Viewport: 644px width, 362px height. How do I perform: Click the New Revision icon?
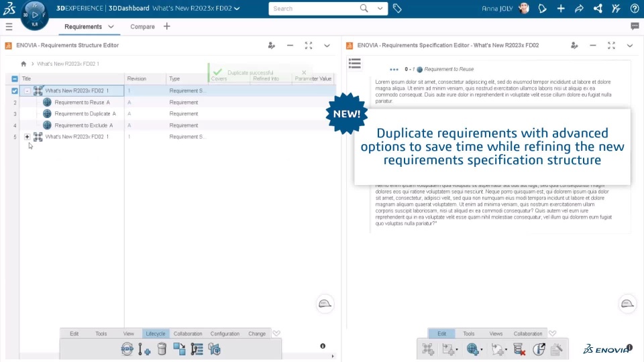click(144, 349)
